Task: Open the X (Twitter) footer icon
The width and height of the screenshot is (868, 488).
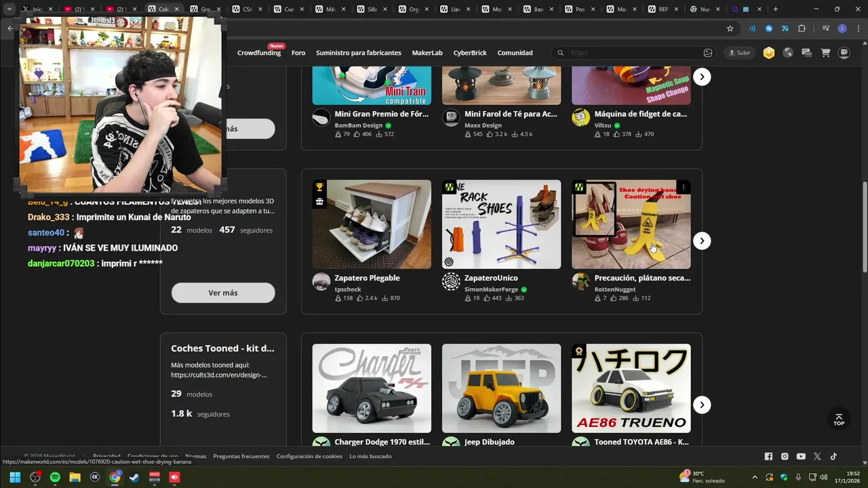Action: 817,457
